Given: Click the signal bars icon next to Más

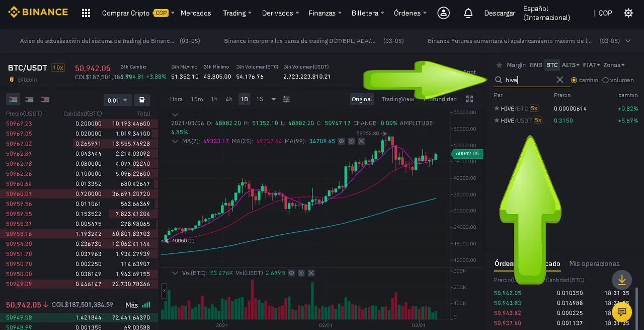Looking at the screenshot, I should coord(146,305).
